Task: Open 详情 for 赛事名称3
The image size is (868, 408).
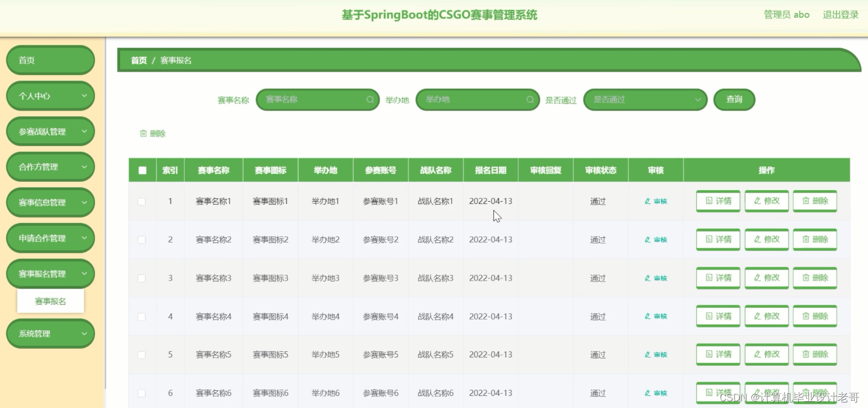Action: pos(718,278)
